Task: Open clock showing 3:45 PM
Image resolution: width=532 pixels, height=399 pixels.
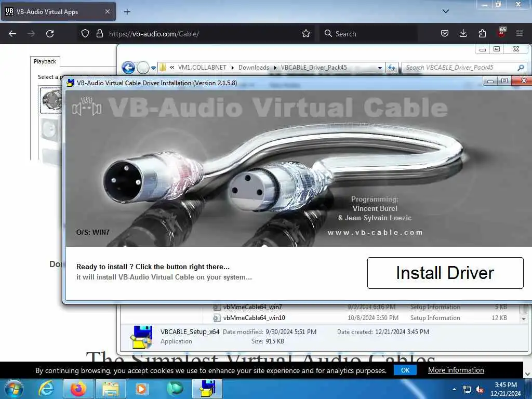Action: (x=506, y=389)
